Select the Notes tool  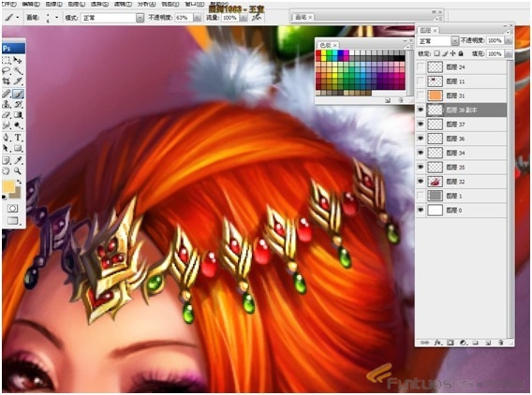click(7, 160)
